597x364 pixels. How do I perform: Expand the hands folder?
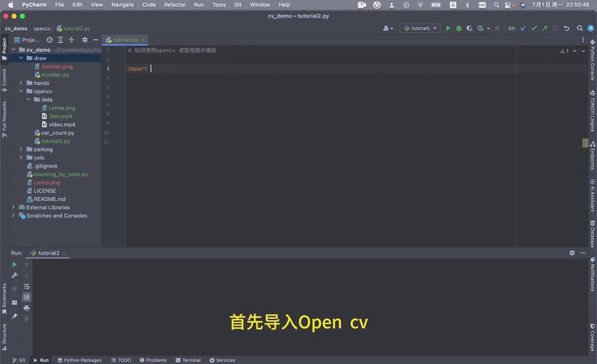pyautogui.click(x=21, y=82)
